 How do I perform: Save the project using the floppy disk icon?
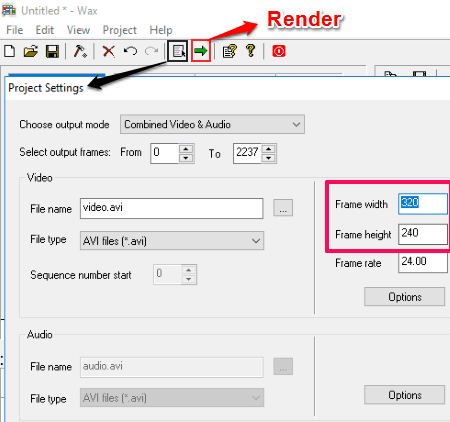coord(52,51)
